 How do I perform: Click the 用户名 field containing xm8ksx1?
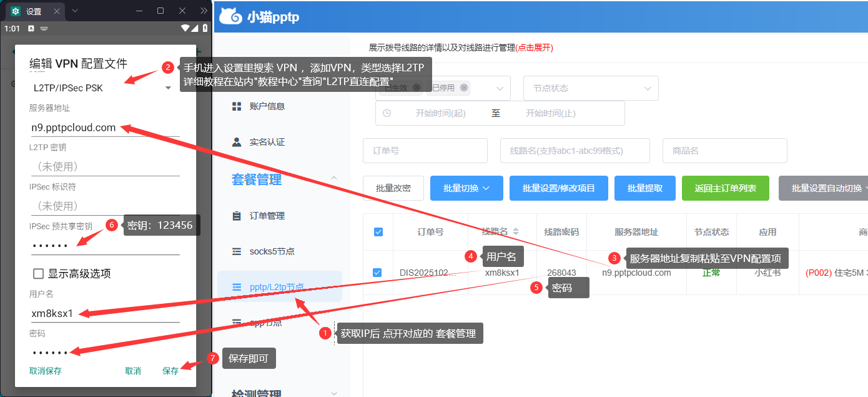pos(104,313)
